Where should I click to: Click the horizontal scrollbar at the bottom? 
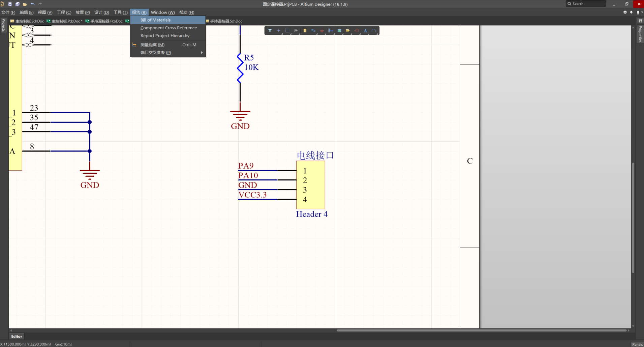click(481, 330)
